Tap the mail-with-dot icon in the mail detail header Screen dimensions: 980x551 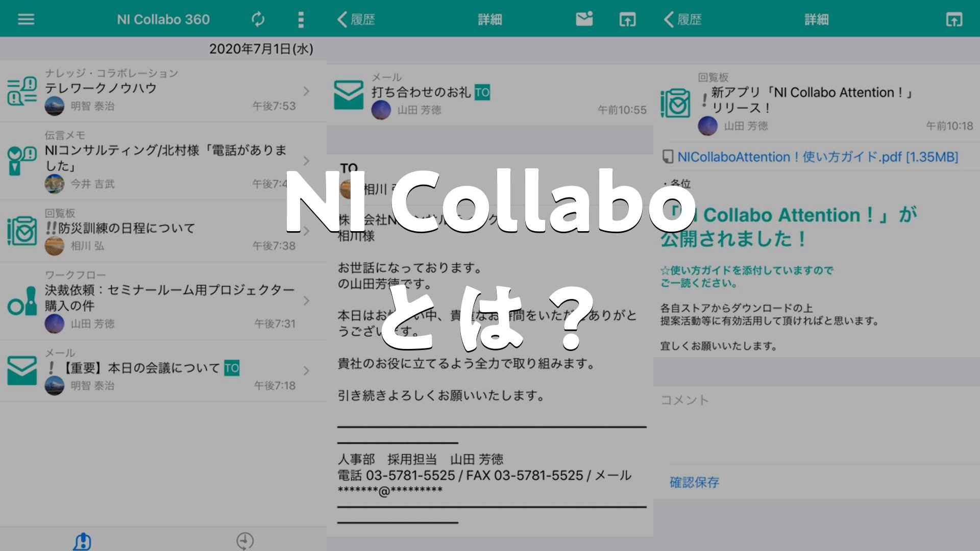click(584, 19)
